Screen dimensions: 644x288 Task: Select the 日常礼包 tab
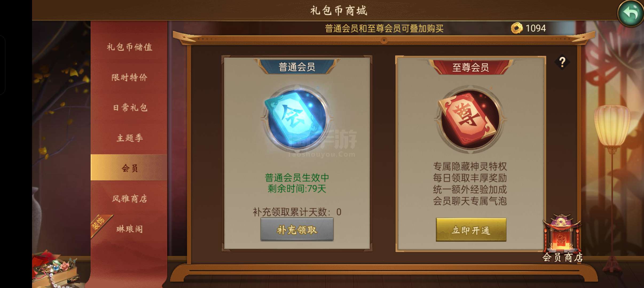coord(129,108)
